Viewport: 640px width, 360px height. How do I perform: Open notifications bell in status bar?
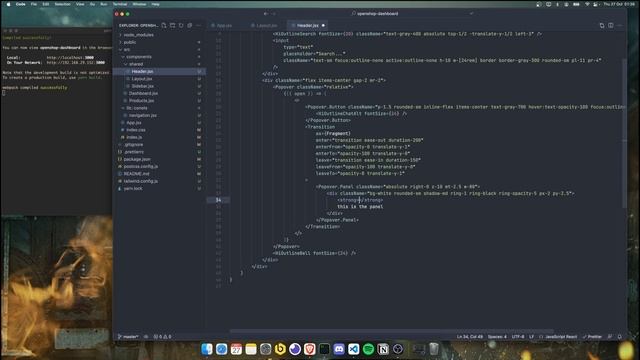point(620,337)
